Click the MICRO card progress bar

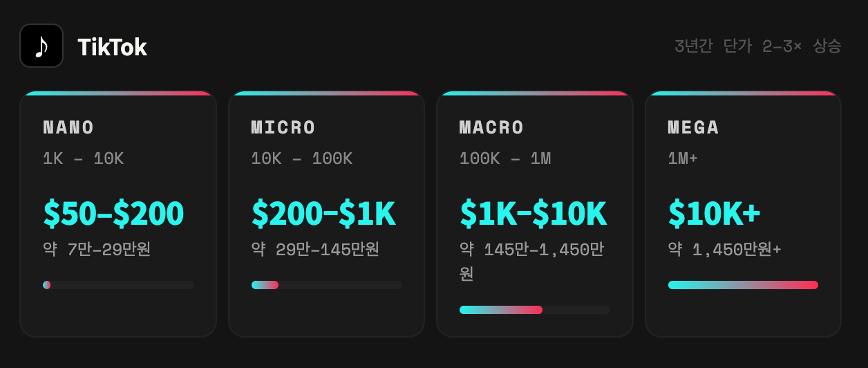point(326,285)
